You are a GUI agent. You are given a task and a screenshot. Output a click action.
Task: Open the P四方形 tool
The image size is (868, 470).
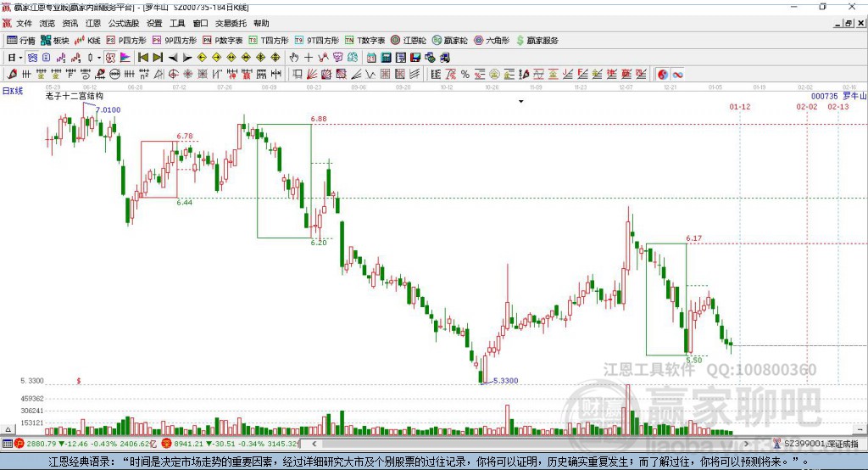126,41
